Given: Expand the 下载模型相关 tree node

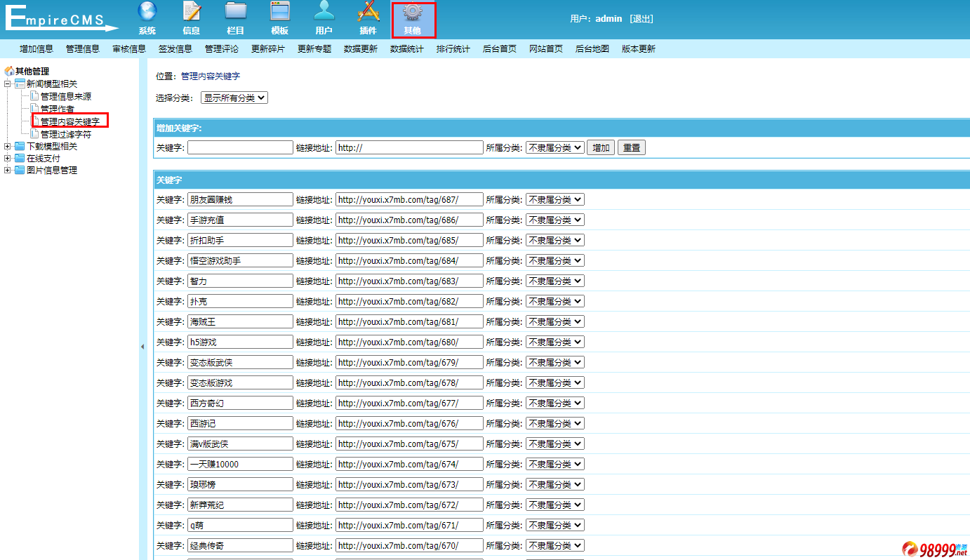Looking at the screenshot, I should pos(8,146).
